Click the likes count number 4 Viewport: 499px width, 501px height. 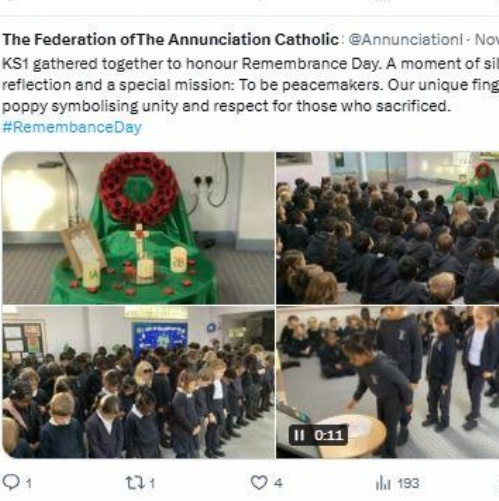(x=279, y=483)
